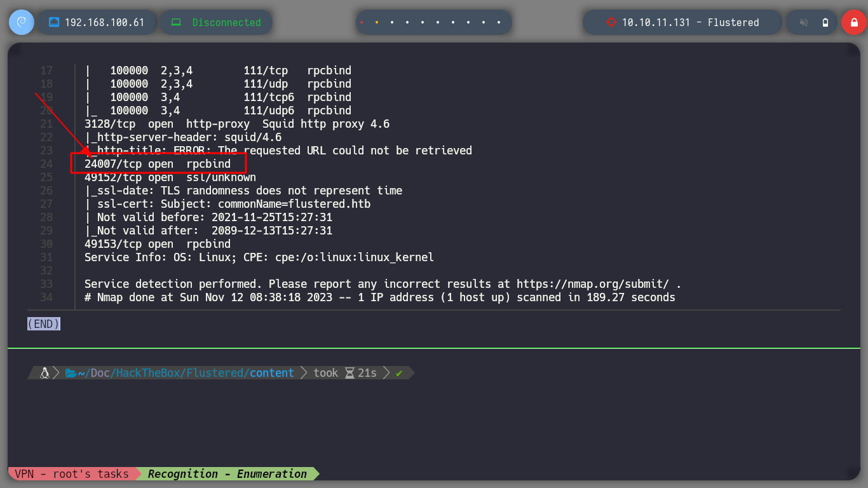Click the laptop icon beside Disconnected
The image size is (868, 488).
176,22
